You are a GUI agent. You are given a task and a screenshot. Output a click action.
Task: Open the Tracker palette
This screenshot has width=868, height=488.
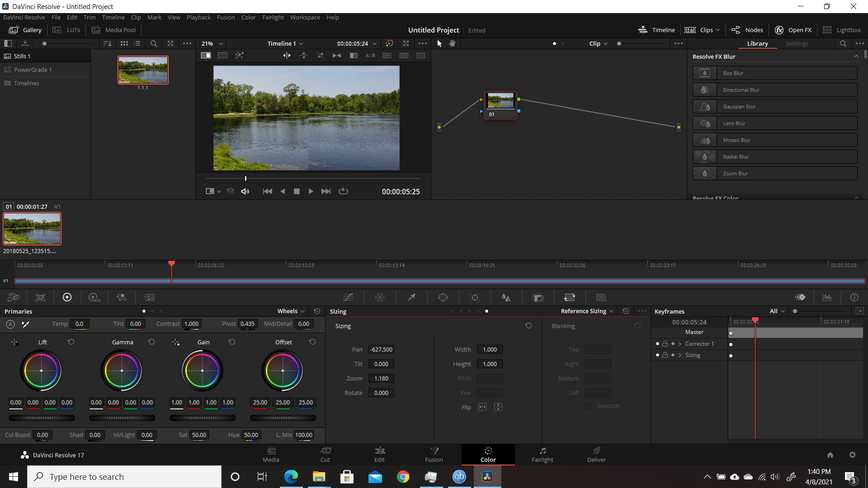475,297
